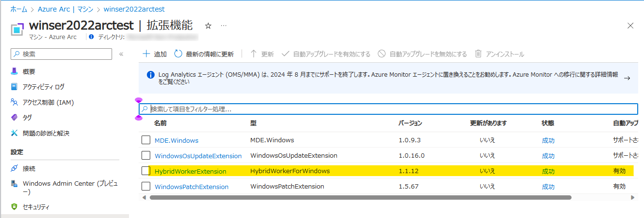Open the more options ellipsis beside the title
644x218 pixels.
tap(224, 26)
